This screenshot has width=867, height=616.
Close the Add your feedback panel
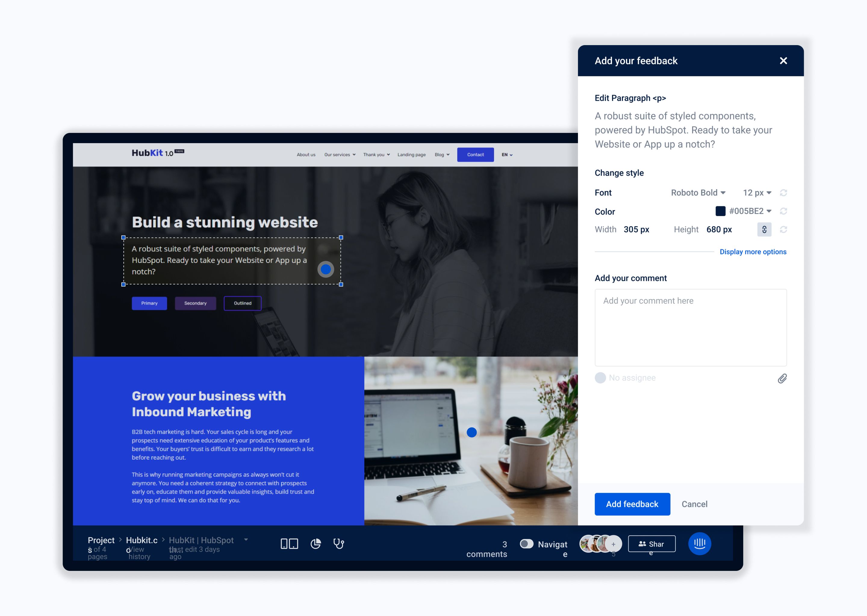[x=783, y=61]
